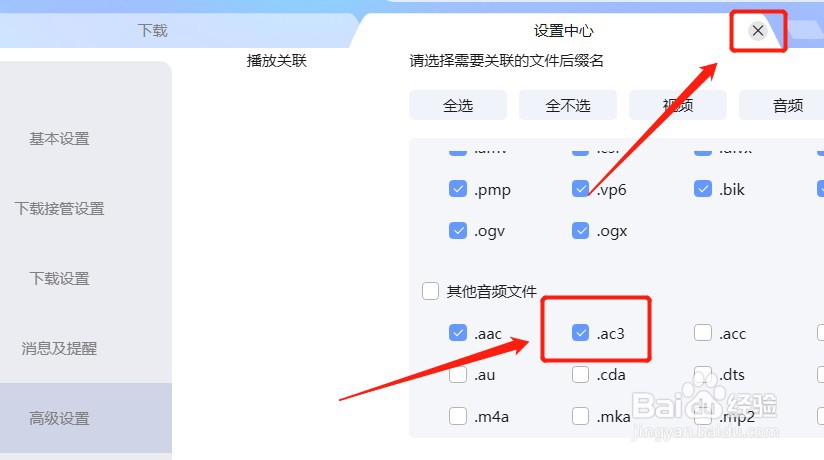Check the 其他音频文件 group checkbox
This screenshot has width=824, height=460.
[x=430, y=291]
